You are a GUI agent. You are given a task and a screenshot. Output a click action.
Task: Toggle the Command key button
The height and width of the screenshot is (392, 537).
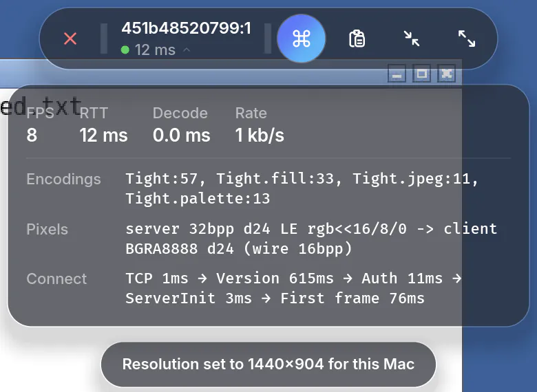tap(302, 39)
